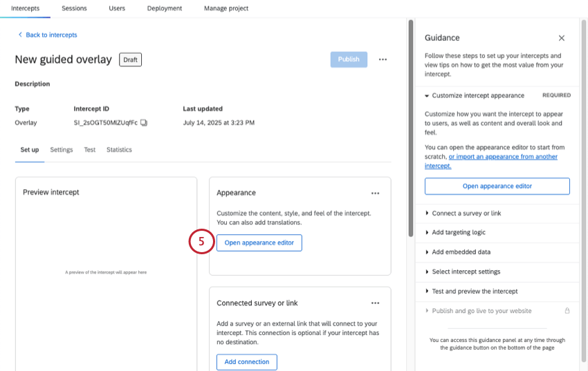588x371 pixels.
Task: Click the back arrow to intercepts
Action: click(x=20, y=35)
